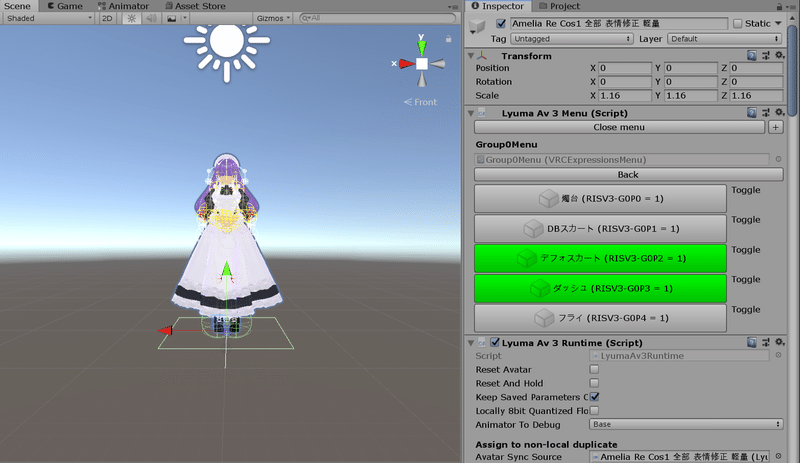Click Group0Menu object picker circle
Viewport: 800px width, 463px height.
[778, 159]
